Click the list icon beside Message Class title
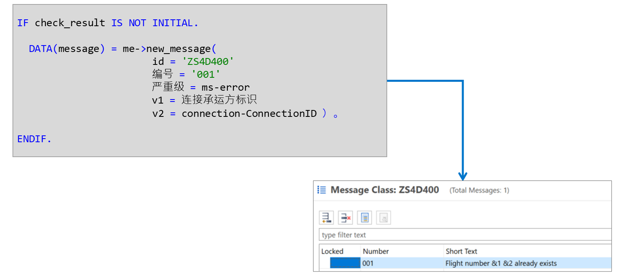The height and width of the screenshot is (276, 644). [x=322, y=190]
